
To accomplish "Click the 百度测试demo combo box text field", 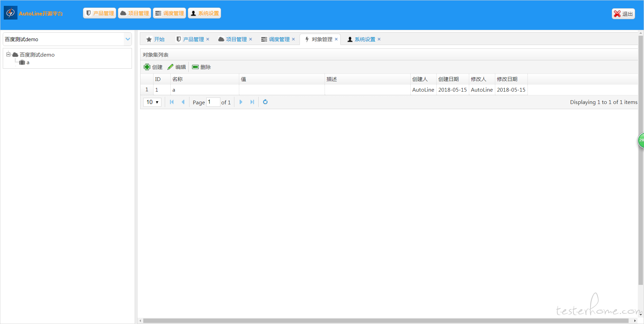I will click(64, 39).
